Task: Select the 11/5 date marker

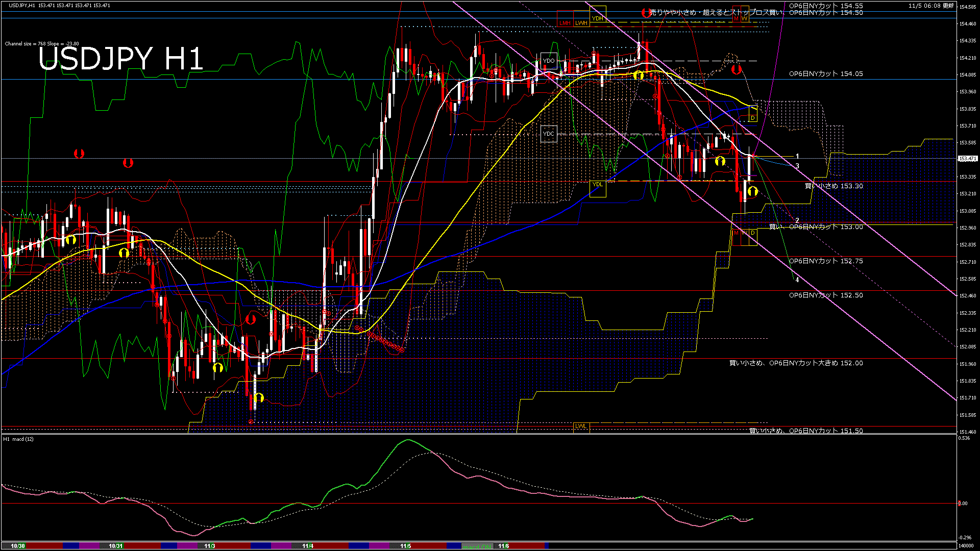Action: coord(406,546)
